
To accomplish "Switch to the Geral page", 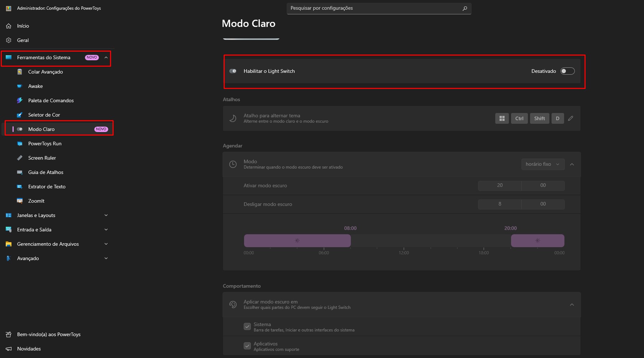I will 23,40.
